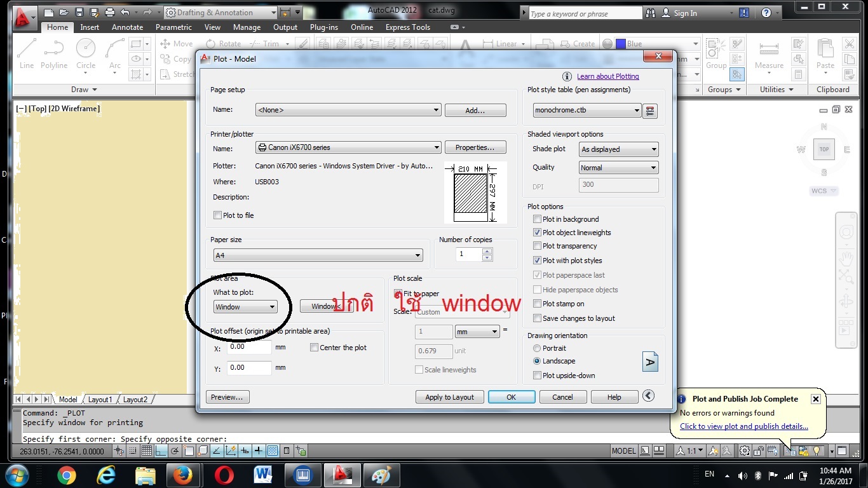Switch to the Annotate ribbon tab
Viewport: 868px width, 488px height.
128,27
